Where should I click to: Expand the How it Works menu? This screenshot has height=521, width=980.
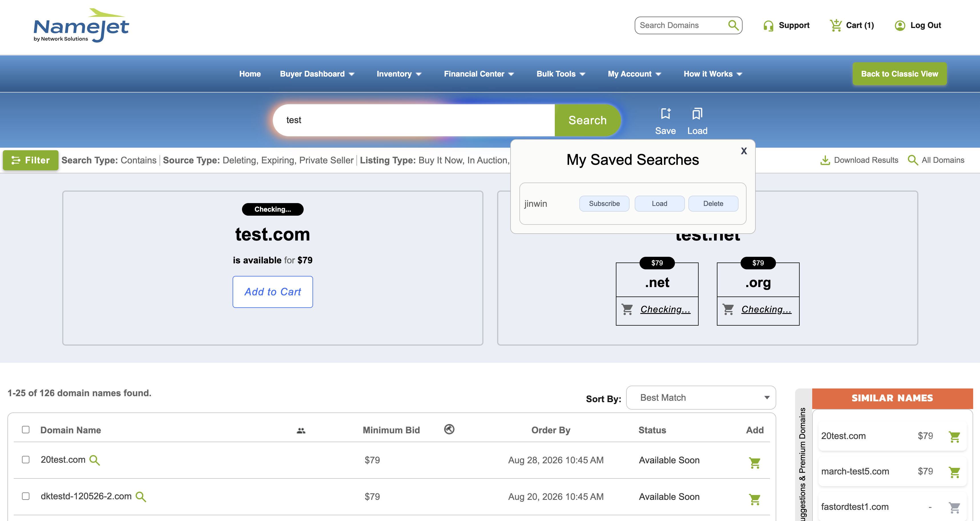713,74
